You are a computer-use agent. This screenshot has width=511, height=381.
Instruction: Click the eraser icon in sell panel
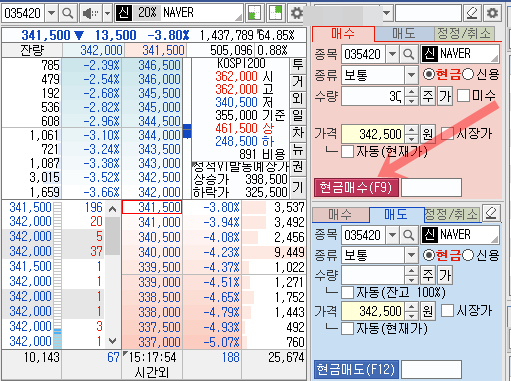(x=491, y=213)
